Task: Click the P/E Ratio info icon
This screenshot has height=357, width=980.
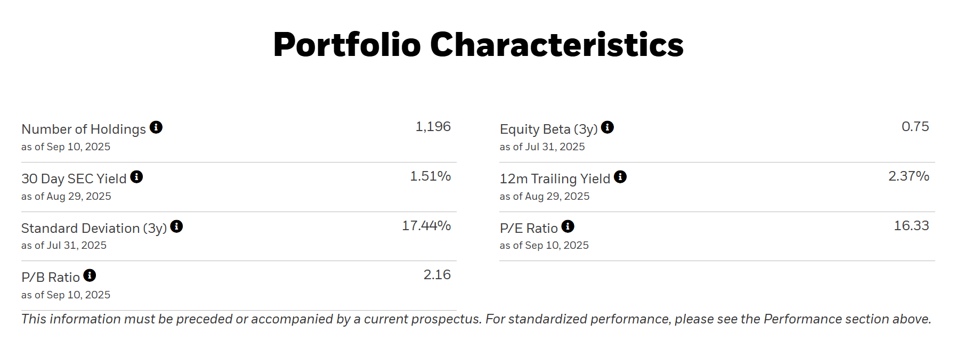Action: (568, 226)
